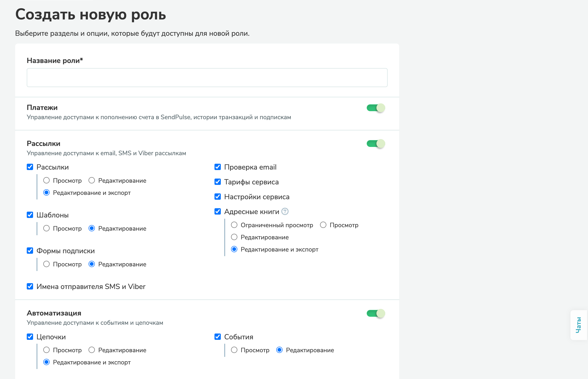The width and height of the screenshot is (588, 379).
Task: Uncheck the События checkbox
Action: (x=217, y=337)
